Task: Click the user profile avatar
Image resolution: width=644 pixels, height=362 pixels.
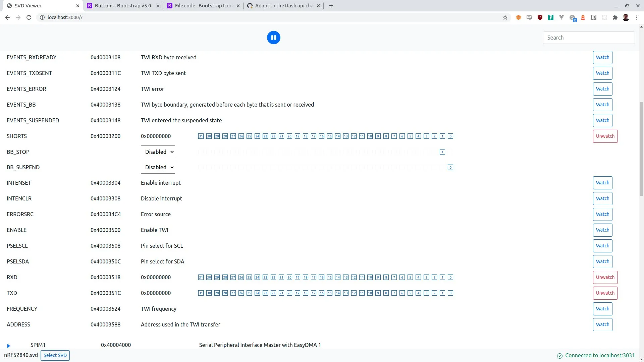Action: [626, 17]
